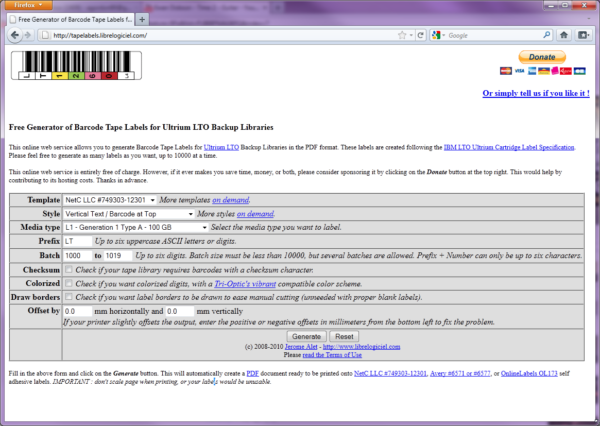Open the Firefox application menu
This screenshot has height=426, width=600.
(27, 5)
